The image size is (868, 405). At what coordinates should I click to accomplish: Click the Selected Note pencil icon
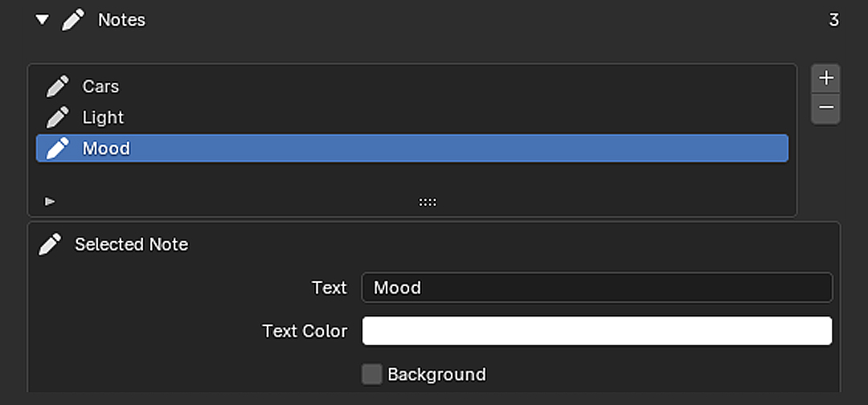pyautogui.click(x=50, y=244)
